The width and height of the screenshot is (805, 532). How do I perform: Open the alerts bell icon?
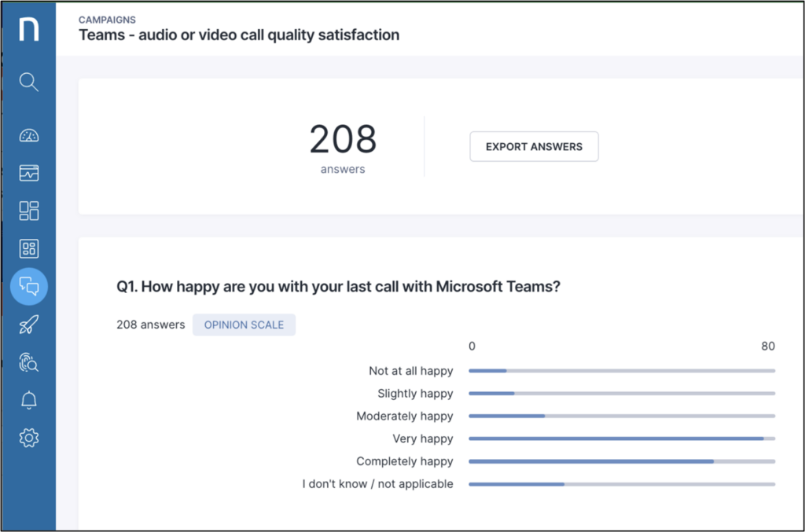click(29, 400)
